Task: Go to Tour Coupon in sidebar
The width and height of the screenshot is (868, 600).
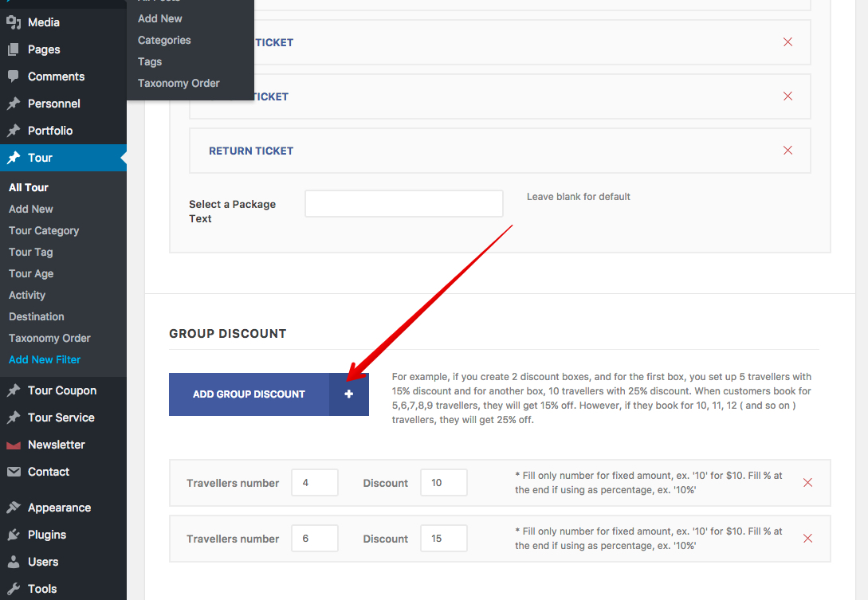Action: point(61,390)
